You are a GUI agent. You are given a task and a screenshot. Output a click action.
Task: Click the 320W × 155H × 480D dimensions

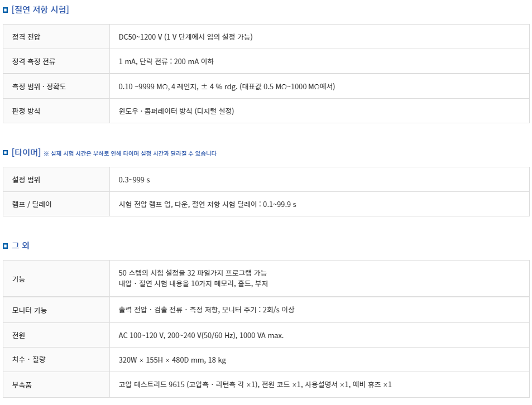[172, 360]
